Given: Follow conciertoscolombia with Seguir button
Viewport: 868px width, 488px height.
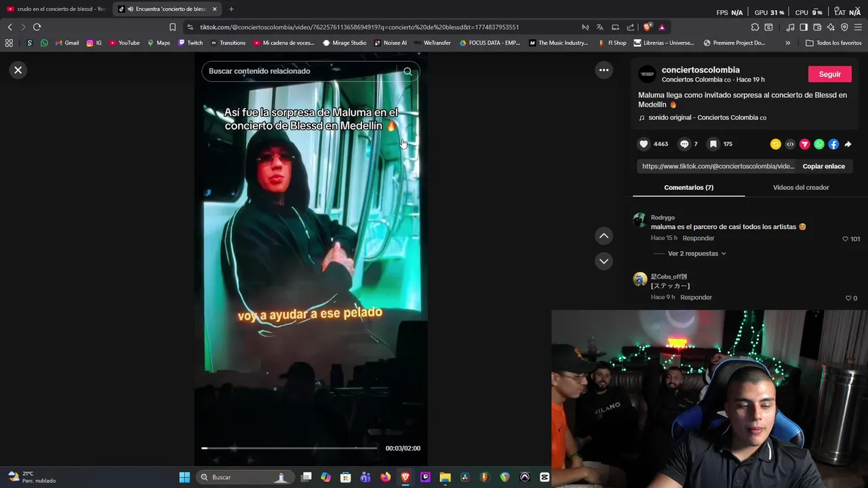Looking at the screenshot, I should coord(830,74).
